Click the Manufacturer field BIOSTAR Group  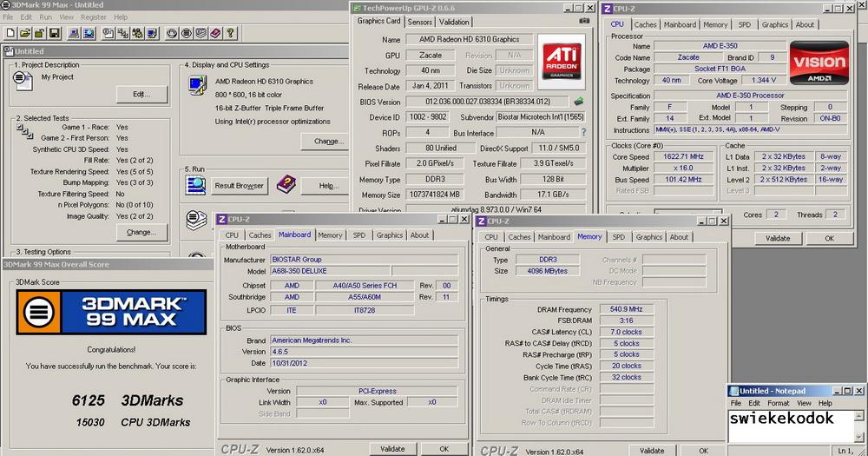[364, 260]
